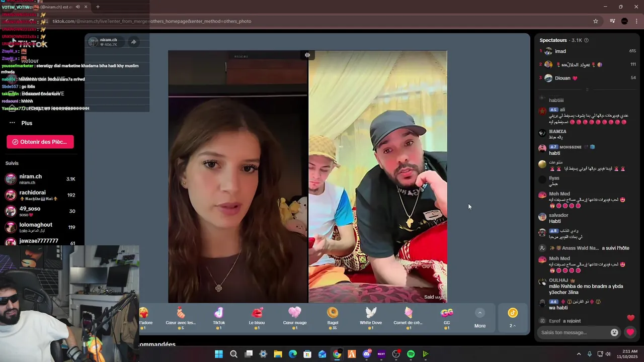Expand gift list with More arrow
This screenshot has width=644, height=362.
(x=480, y=318)
